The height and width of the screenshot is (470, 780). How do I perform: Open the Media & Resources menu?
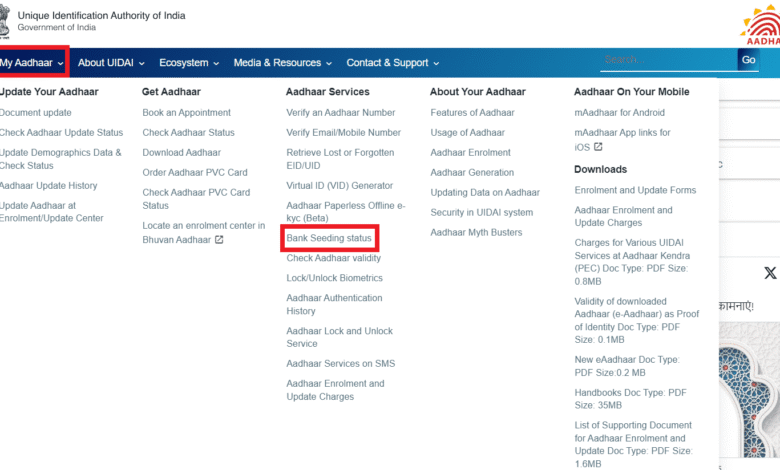283,63
